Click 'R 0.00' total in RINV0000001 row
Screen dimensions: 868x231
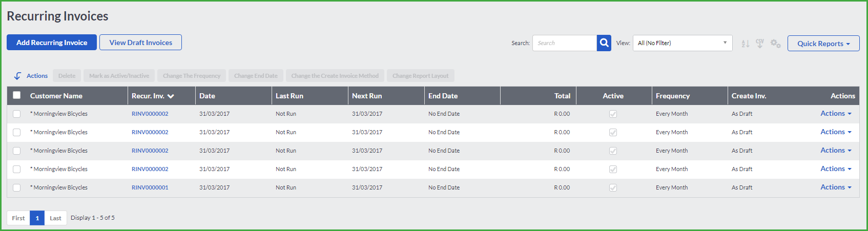[562, 187]
